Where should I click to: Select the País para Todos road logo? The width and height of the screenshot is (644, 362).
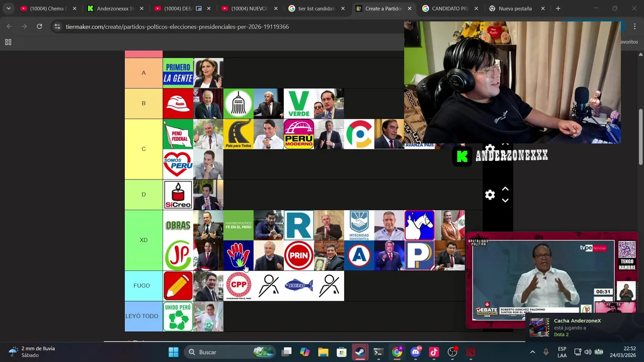238,134
